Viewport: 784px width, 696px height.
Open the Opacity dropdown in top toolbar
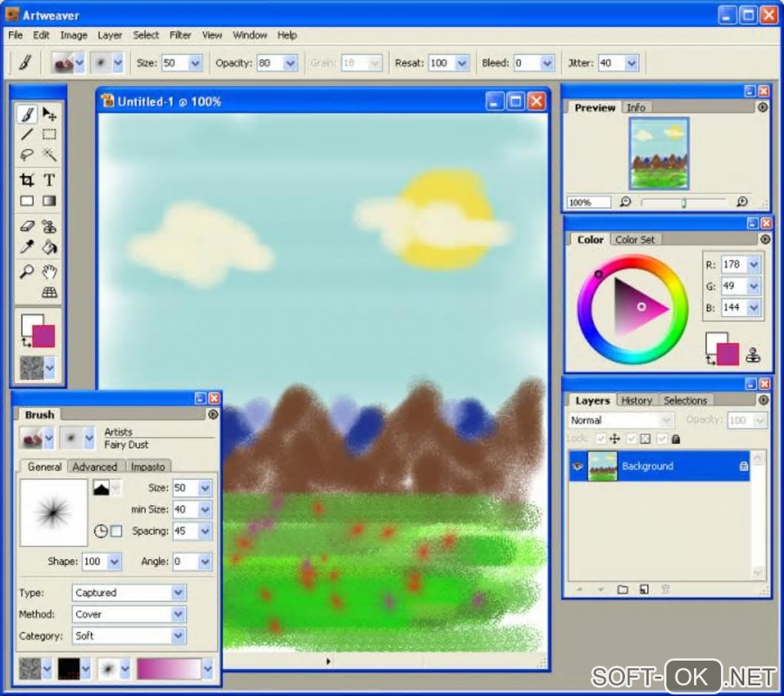coord(290,63)
